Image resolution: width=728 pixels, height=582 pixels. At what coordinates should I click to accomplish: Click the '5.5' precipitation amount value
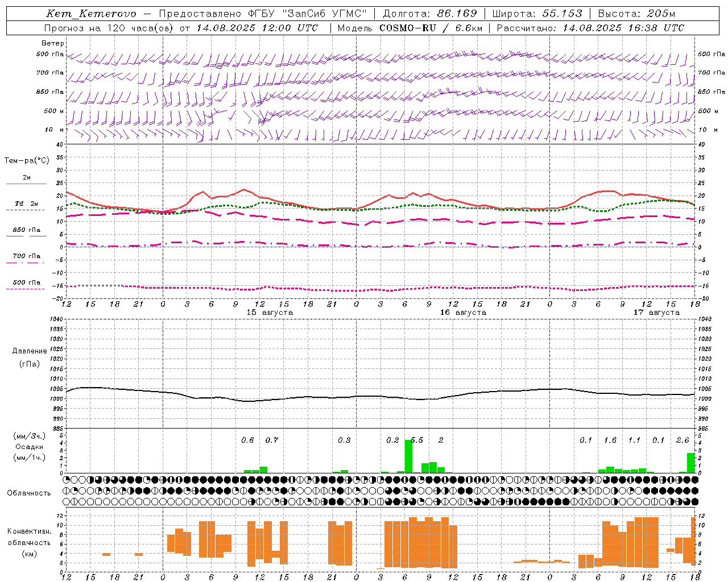(x=417, y=440)
